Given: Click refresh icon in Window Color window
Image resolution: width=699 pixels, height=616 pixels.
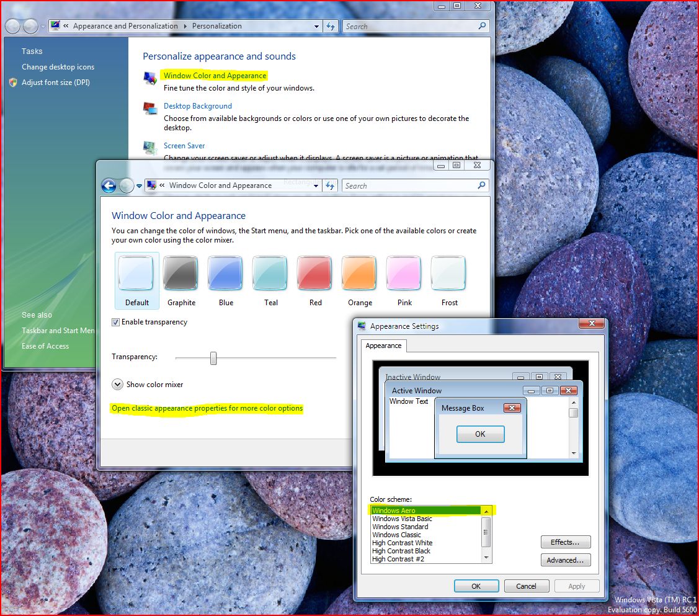Looking at the screenshot, I should tap(330, 186).
